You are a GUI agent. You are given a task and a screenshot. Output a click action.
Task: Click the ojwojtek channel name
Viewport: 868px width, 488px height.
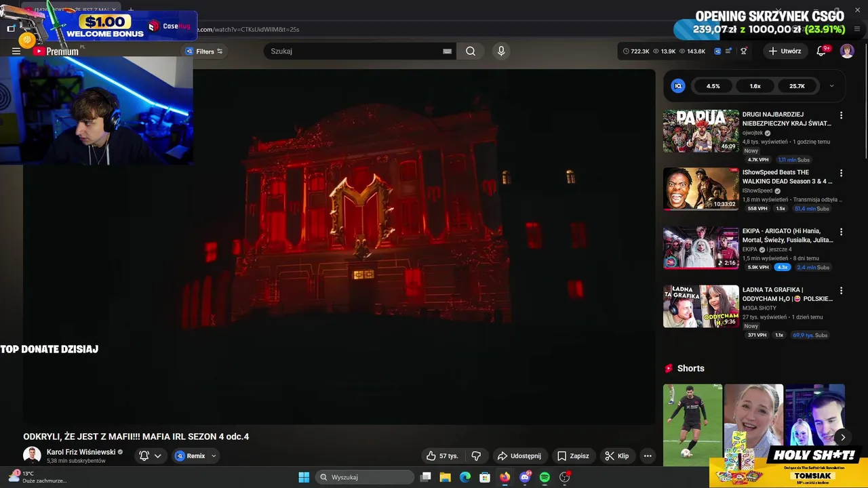(753, 133)
